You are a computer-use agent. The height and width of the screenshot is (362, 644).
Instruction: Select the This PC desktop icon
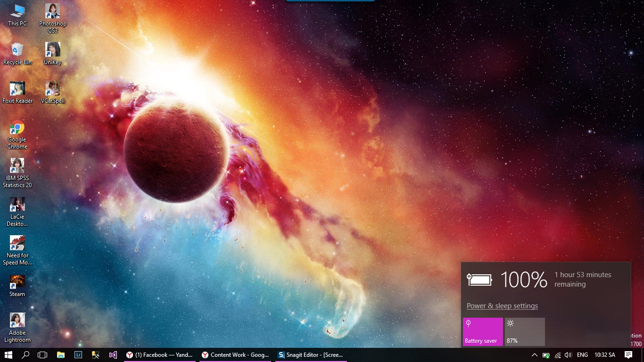click(x=17, y=15)
